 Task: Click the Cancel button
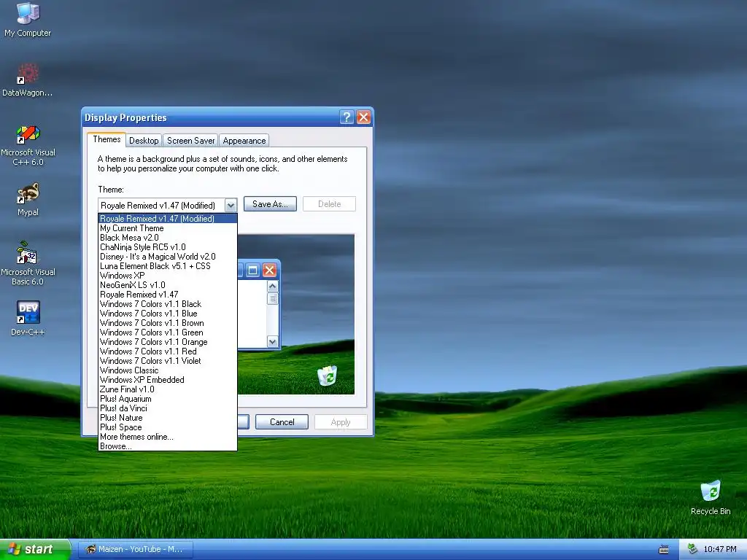pyautogui.click(x=282, y=422)
